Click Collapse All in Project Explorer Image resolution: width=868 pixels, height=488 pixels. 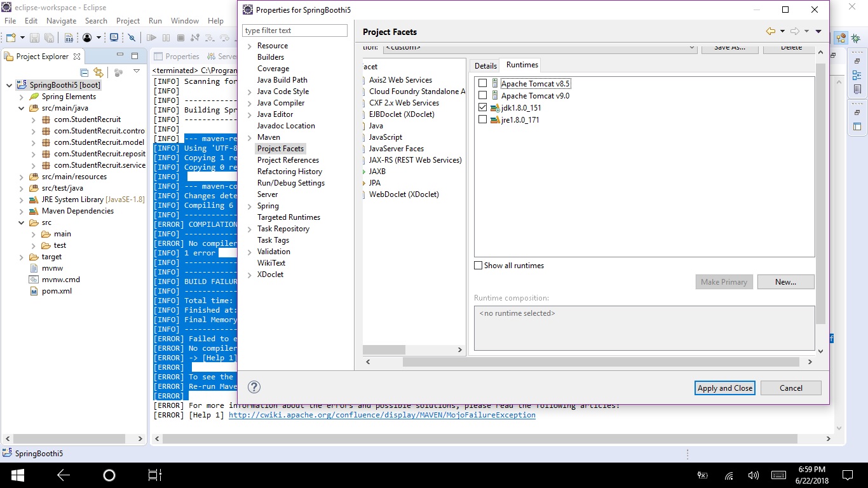[x=84, y=72]
